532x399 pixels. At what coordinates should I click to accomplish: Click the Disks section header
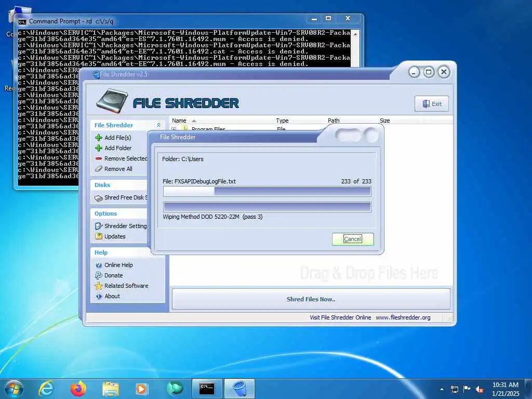click(x=102, y=185)
